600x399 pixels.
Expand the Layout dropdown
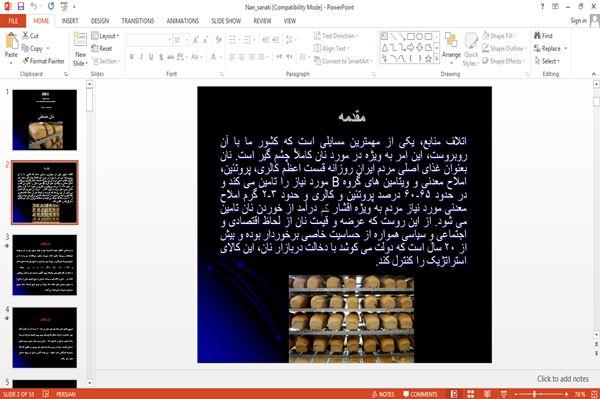(105, 36)
